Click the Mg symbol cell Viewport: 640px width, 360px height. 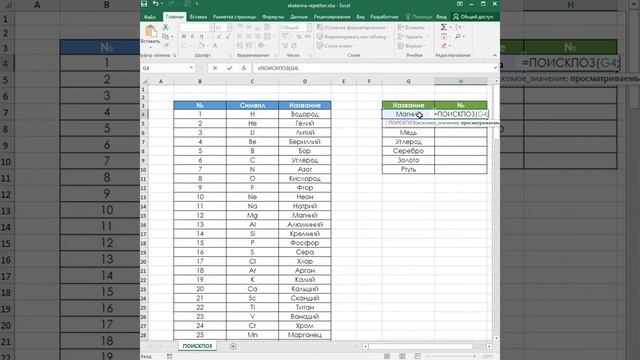252,215
